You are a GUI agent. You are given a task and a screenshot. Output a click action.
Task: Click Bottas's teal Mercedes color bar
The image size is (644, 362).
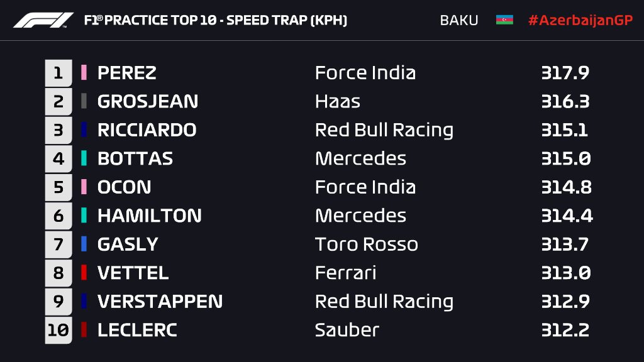(x=84, y=158)
